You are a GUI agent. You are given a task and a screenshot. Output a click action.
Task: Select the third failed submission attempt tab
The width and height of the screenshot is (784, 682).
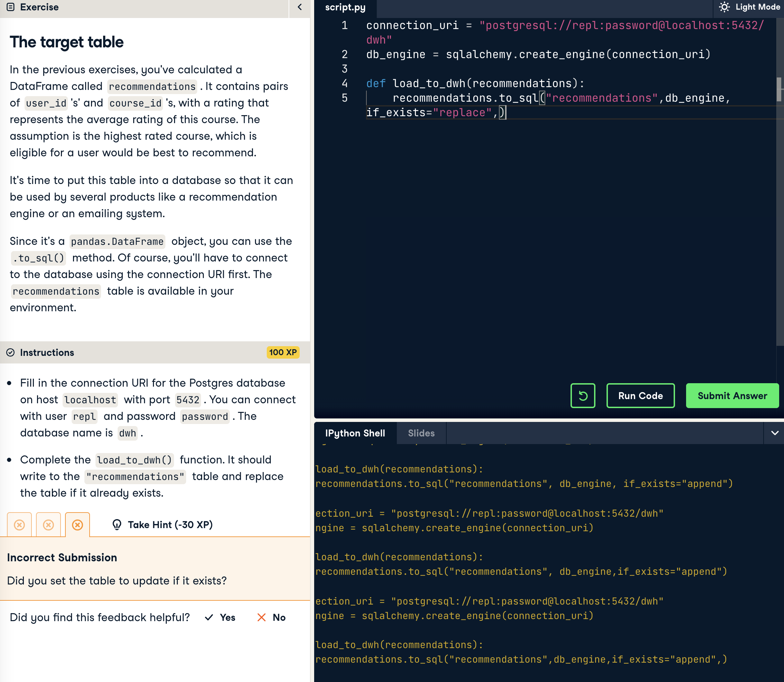[77, 525]
